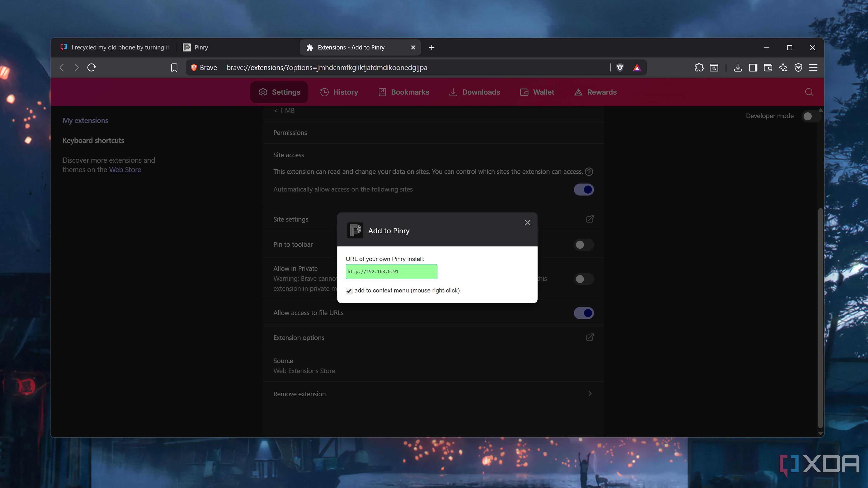Open Brave Rewards triangle icon in address bar
The image size is (868, 488).
637,68
